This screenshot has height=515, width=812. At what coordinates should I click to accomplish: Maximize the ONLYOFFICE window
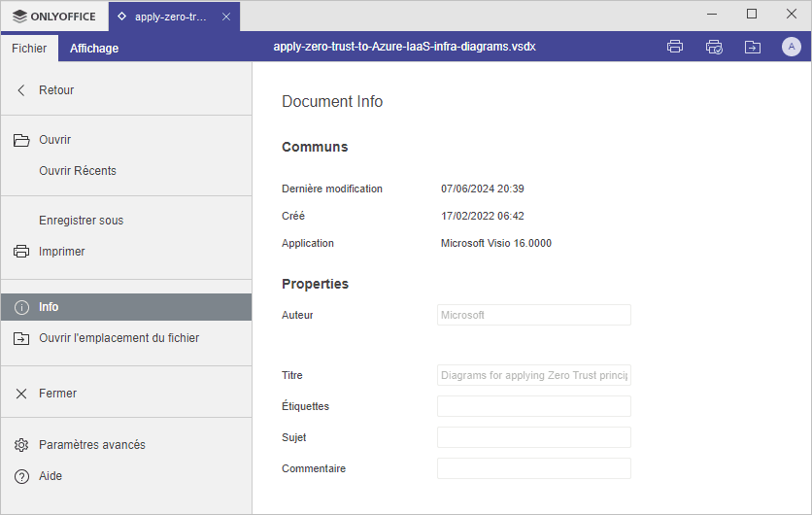(752, 14)
